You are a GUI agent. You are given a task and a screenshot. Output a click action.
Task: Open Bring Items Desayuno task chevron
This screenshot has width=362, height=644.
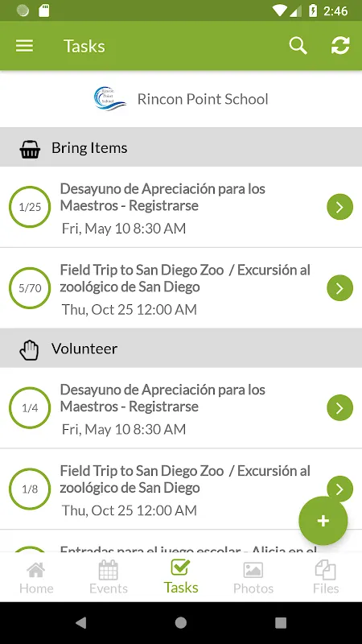click(x=339, y=207)
